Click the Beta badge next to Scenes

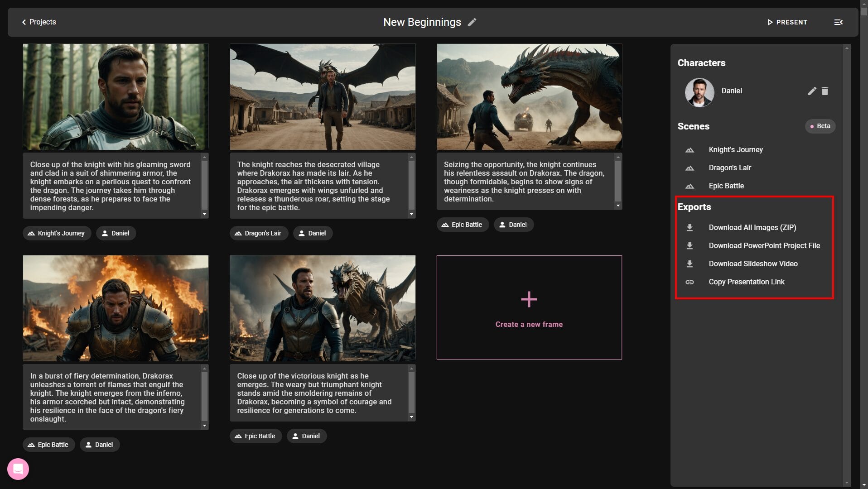820,126
